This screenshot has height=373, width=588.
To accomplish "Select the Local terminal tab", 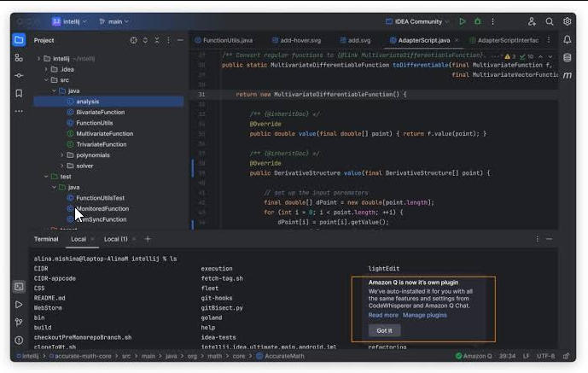I will (79, 239).
